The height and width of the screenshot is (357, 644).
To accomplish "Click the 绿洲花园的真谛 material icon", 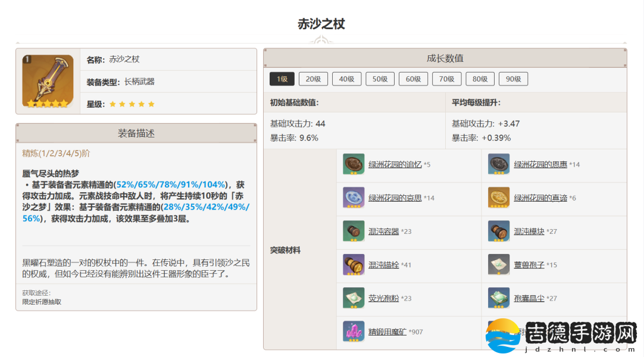I will [x=499, y=198].
